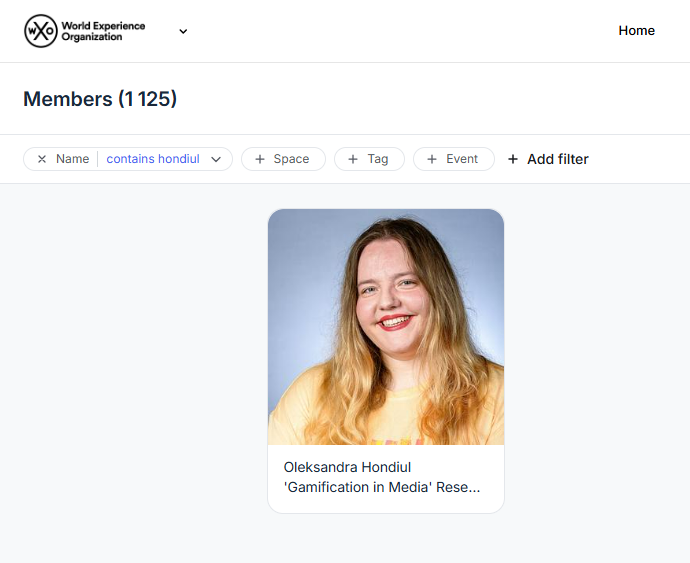Click the plus icon beside Add filter
Viewport: 690px width, 563px height.
click(513, 159)
